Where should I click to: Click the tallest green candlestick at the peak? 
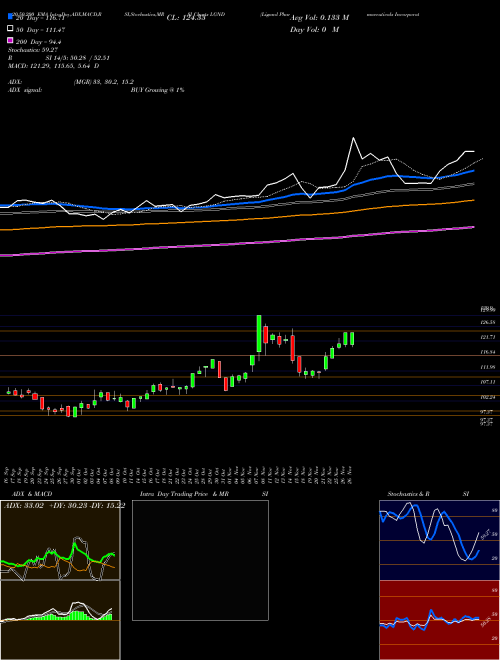coord(259,333)
